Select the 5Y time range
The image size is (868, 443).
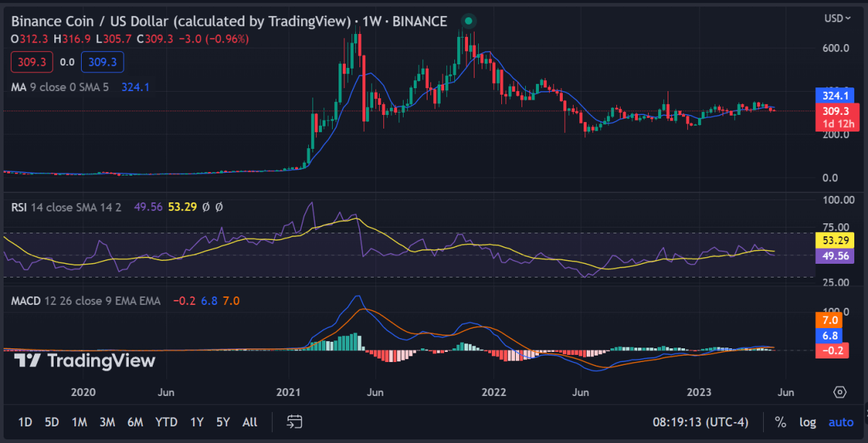pyautogui.click(x=223, y=422)
